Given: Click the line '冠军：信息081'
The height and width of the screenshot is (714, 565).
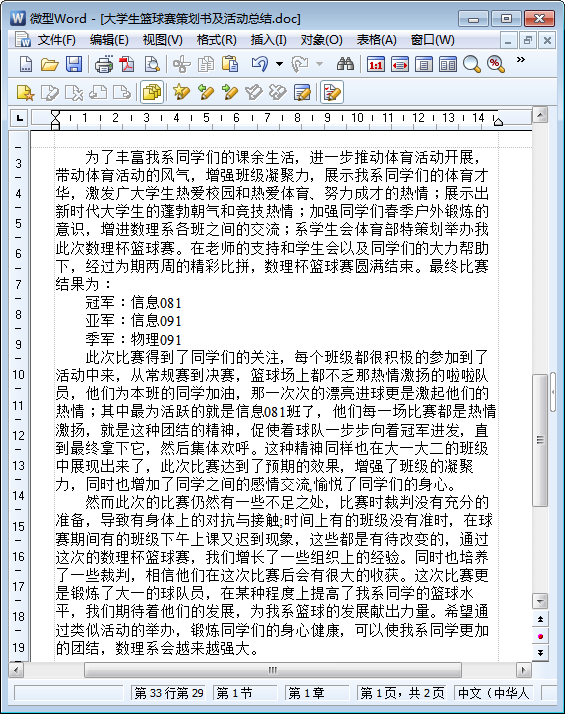Looking at the screenshot, I should coord(133,302).
